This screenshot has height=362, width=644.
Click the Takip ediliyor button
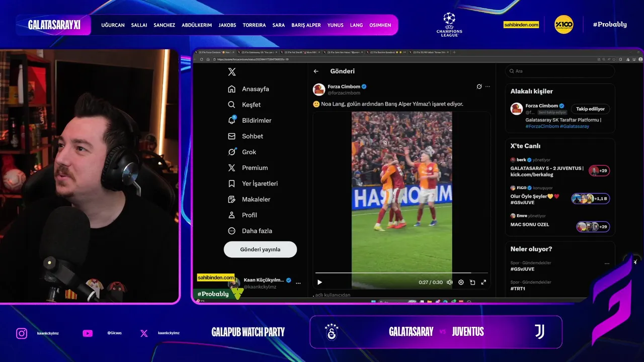point(591,109)
